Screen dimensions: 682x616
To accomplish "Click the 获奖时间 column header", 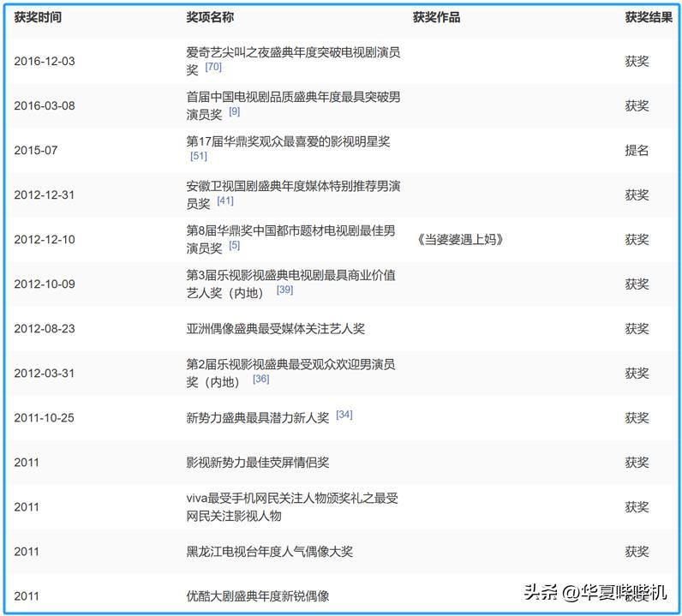I will pos(38,17).
